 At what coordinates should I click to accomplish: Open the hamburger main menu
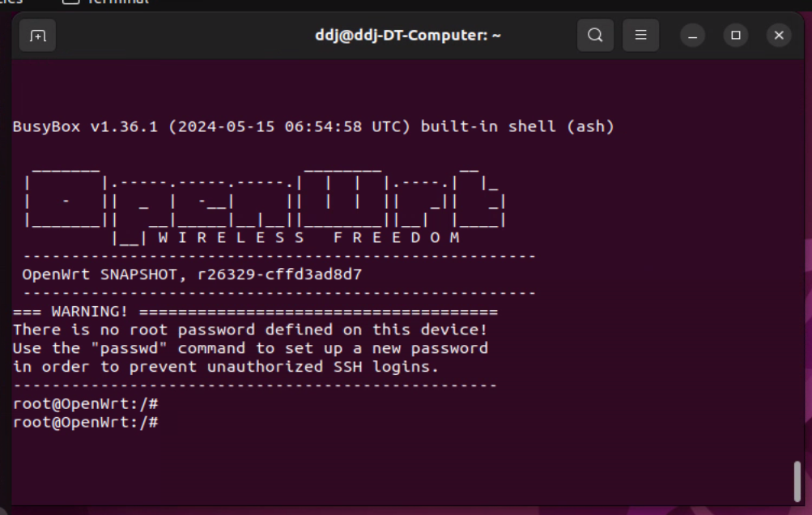click(x=640, y=36)
